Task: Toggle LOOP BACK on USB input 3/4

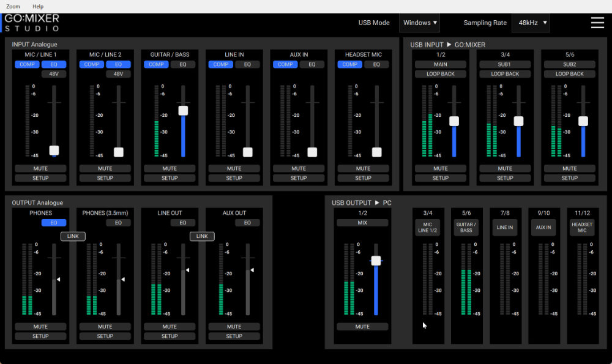Action: (x=505, y=74)
